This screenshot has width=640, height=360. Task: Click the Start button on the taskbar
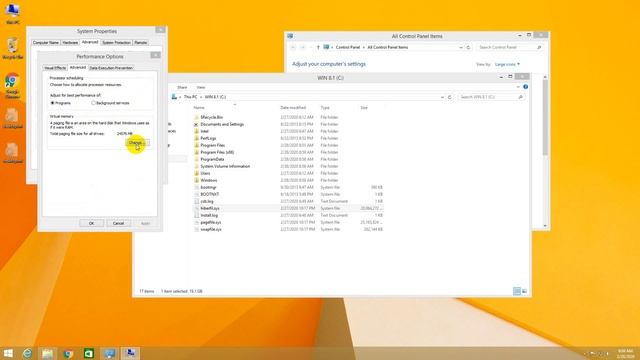tap(8, 353)
